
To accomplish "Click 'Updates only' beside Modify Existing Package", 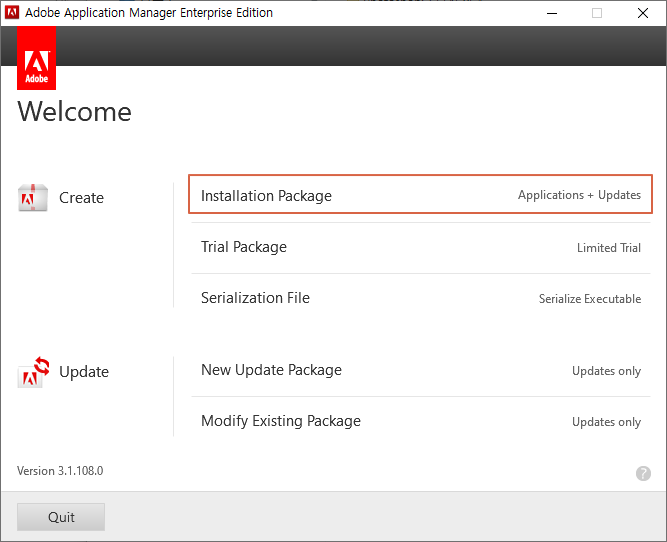I will coord(606,422).
